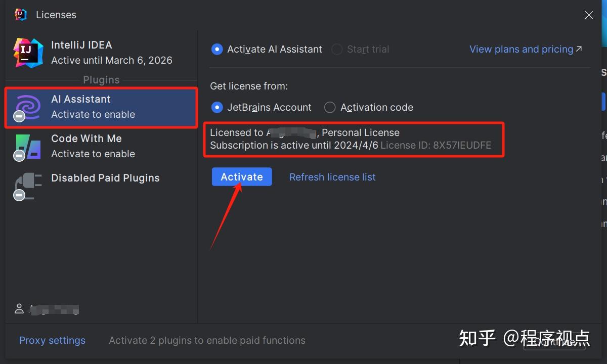Select the Start trial radio option
The image size is (607, 364).
[x=337, y=49]
